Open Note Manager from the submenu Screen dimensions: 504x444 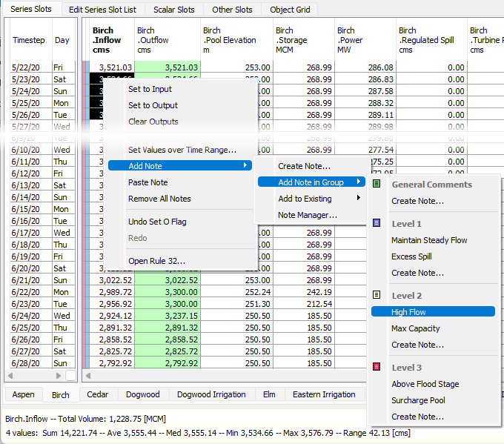(308, 215)
